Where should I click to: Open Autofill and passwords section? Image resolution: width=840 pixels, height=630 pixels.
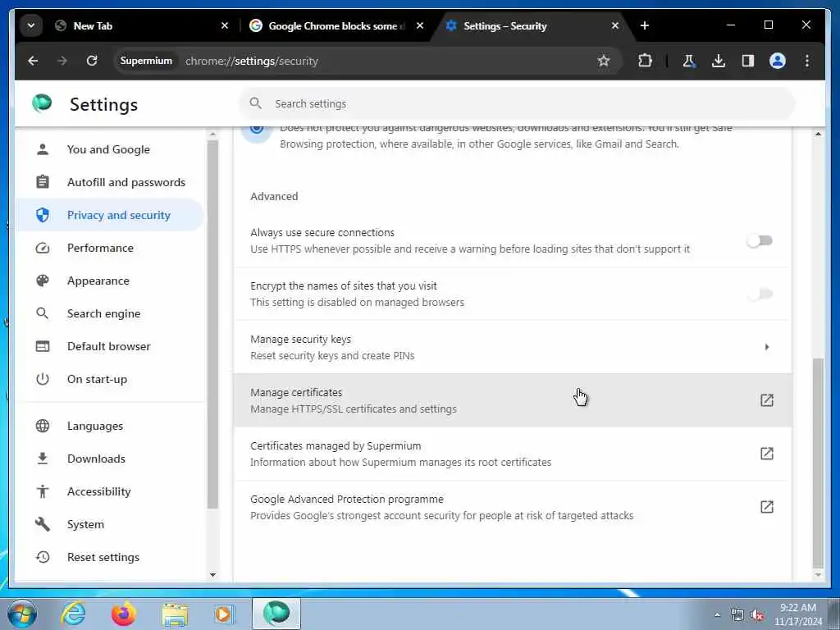tap(109, 182)
